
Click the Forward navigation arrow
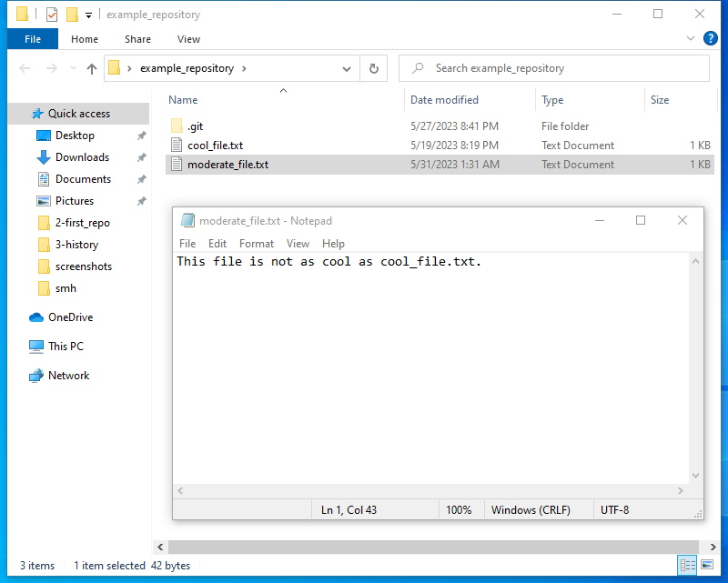pos(52,69)
